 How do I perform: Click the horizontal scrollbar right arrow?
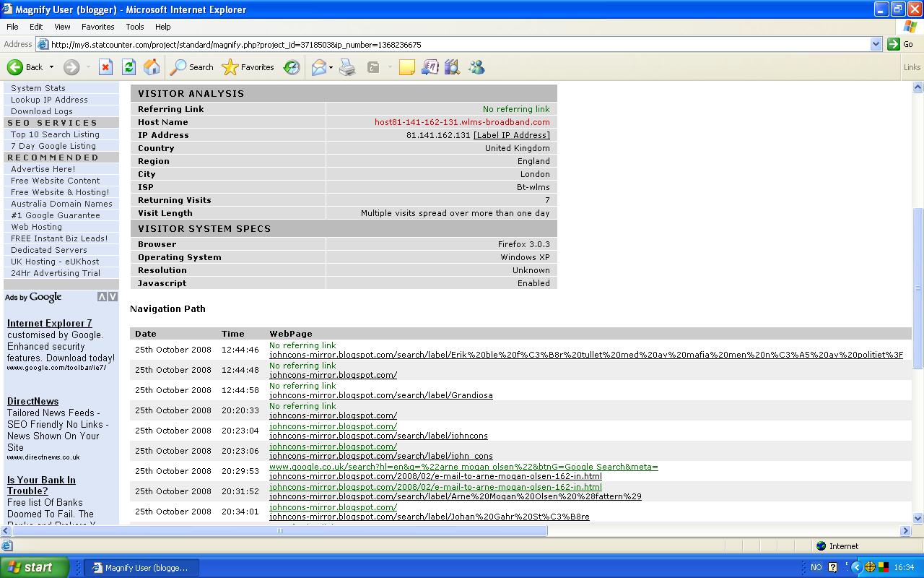[x=906, y=530]
